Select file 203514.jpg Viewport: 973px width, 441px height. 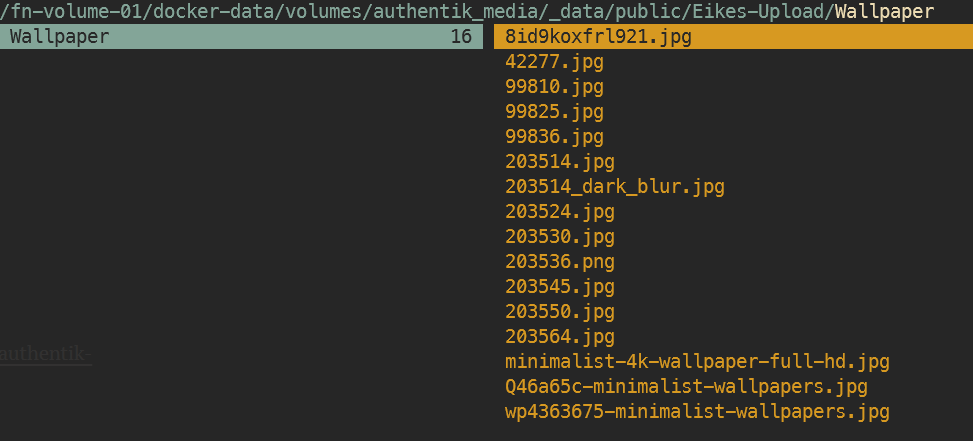(560, 162)
